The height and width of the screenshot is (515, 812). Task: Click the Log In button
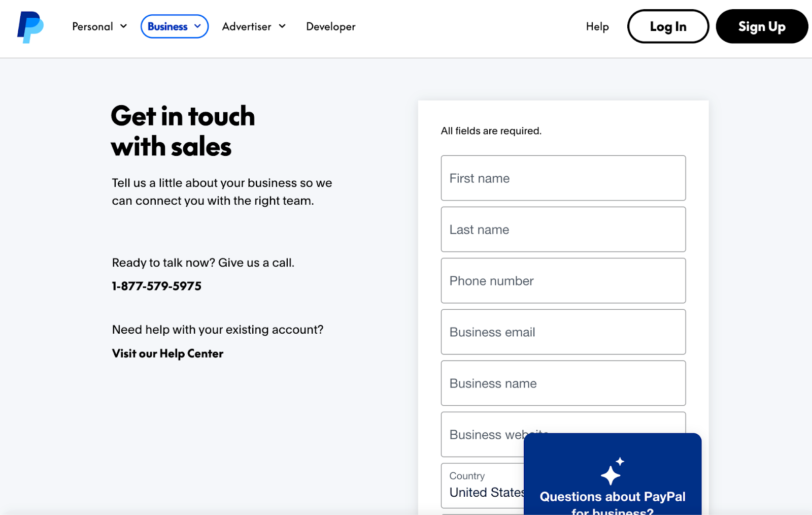[668, 26]
